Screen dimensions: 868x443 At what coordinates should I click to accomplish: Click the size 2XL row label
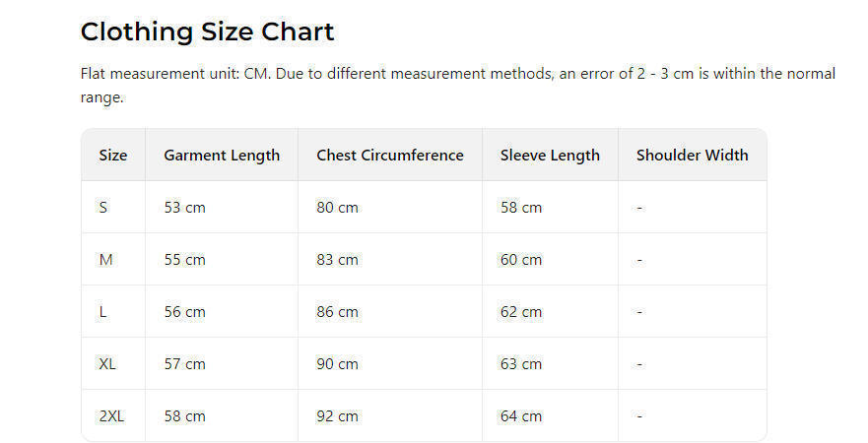pyautogui.click(x=111, y=416)
